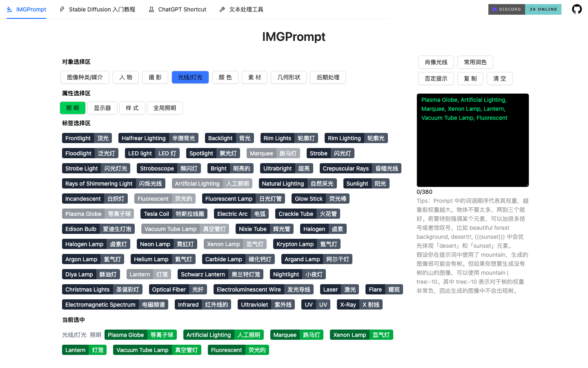Open the IMGPrompt navigation tab
This screenshot has width=588, height=368.
(26, 9)
